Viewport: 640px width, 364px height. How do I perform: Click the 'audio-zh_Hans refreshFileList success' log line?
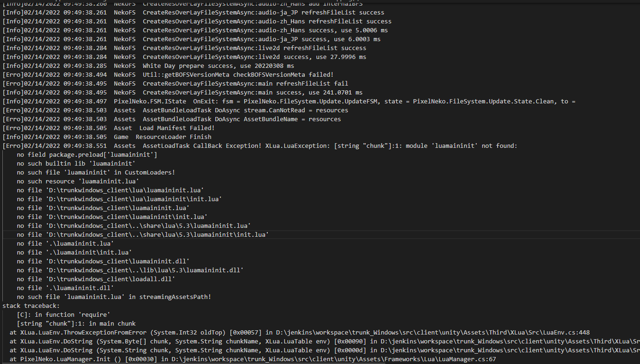tap(197, 21)
